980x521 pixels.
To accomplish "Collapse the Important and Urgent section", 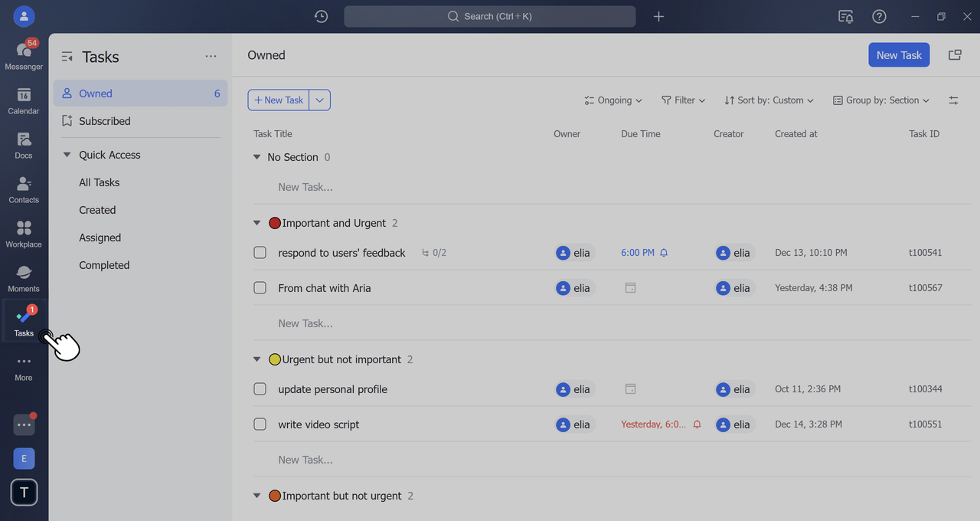I will click(x=257, y=223).
